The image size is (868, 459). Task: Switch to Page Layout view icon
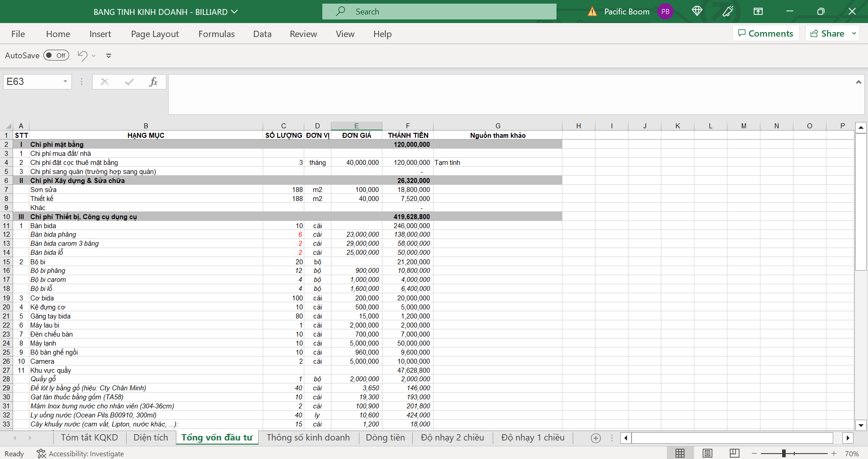point(707,453)
